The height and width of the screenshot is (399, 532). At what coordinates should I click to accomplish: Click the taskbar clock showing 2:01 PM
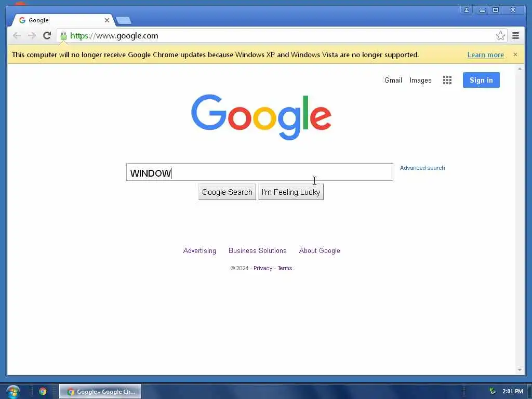click(513, 391)
